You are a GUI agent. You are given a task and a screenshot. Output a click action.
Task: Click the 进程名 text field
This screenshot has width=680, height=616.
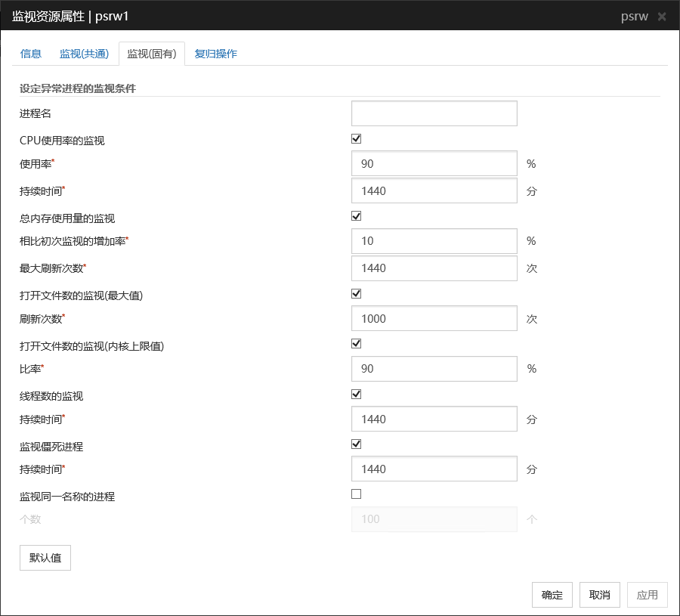tap(434, 113)
